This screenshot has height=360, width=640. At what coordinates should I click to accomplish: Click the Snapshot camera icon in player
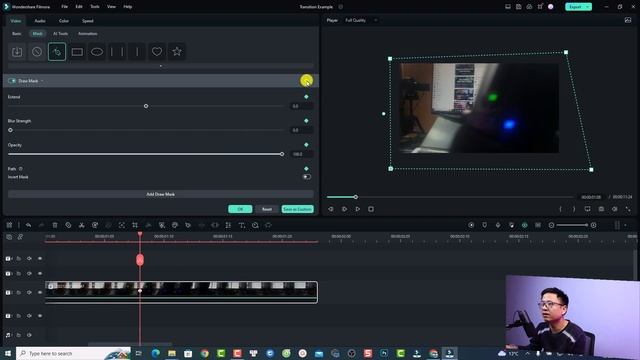(x=601, y=209)
